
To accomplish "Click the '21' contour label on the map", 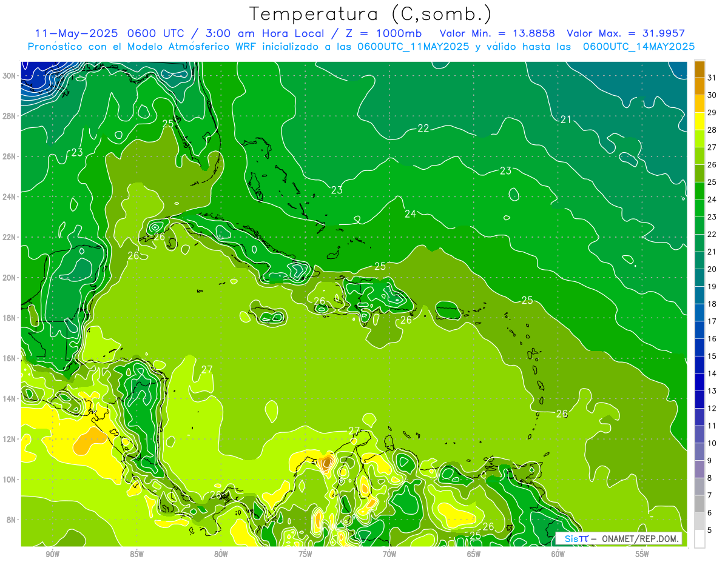I will coord(565,119).
